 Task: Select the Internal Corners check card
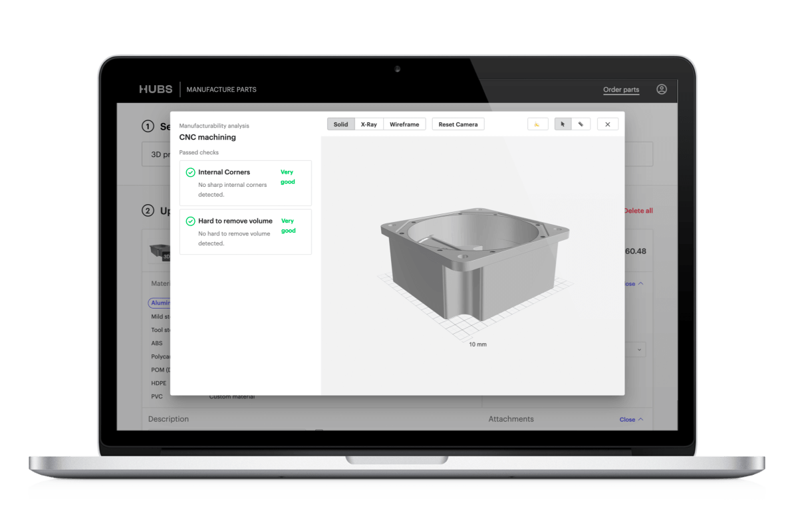tap(245, 183)
